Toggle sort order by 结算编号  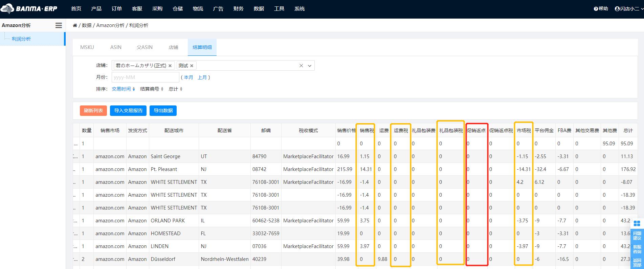point(162,89)
